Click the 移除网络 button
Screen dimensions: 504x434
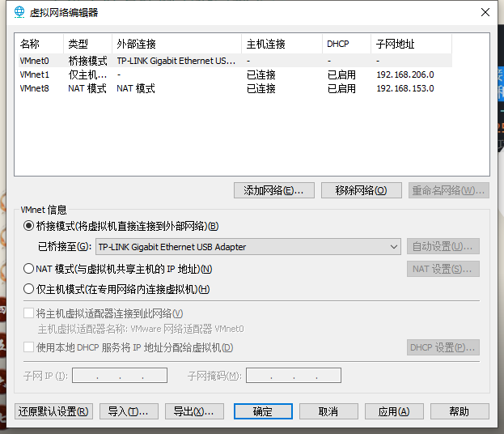(x=362, y=190)
